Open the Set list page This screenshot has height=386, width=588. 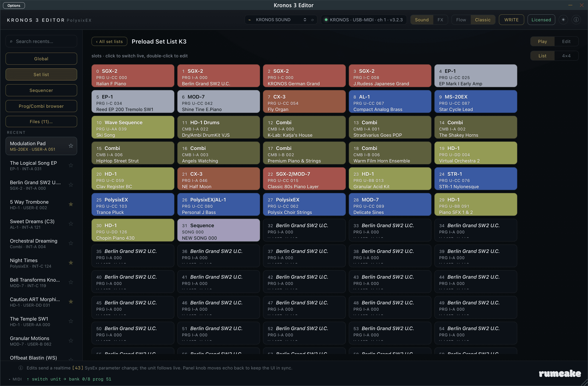[41, 75]
